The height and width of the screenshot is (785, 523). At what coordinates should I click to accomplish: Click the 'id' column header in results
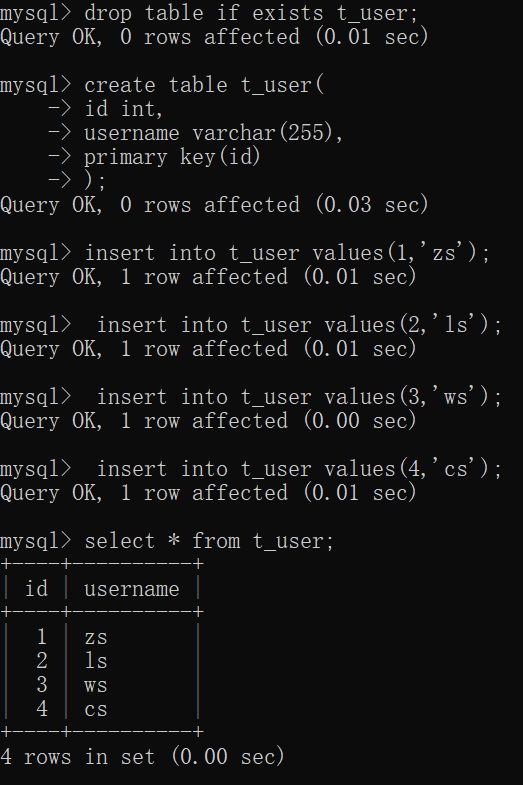(37, 589)
